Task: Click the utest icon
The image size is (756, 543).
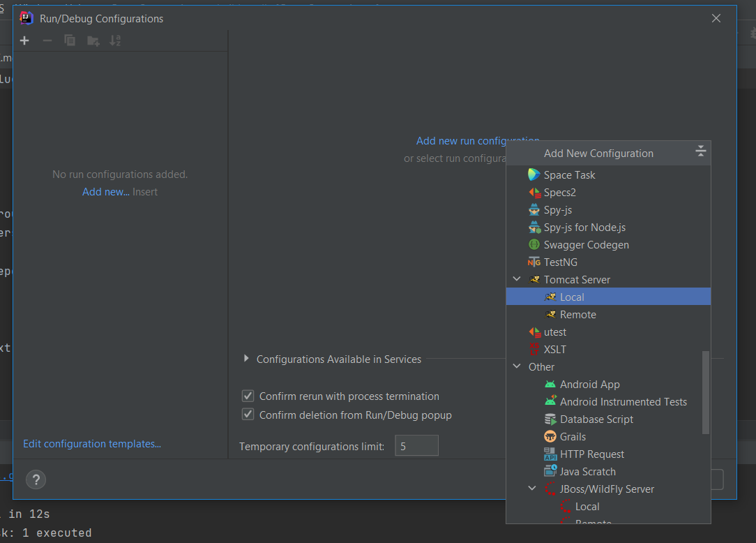Action: click(534, 332)
